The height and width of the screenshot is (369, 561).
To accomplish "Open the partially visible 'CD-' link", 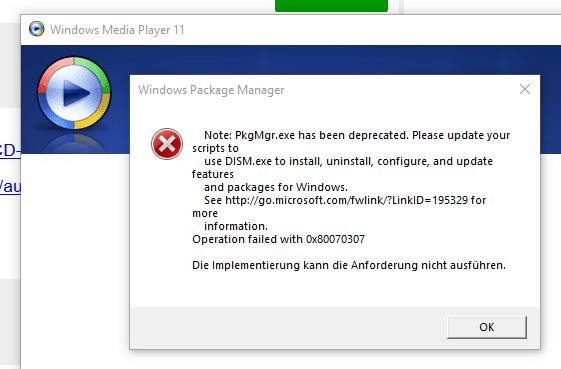I will pyautogui.click(x=10, y=151).
